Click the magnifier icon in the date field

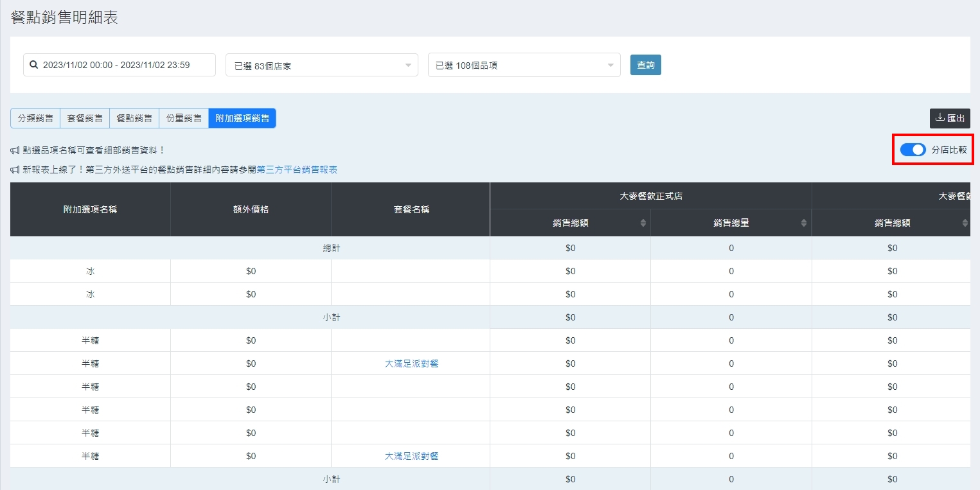tap(34, 65)
